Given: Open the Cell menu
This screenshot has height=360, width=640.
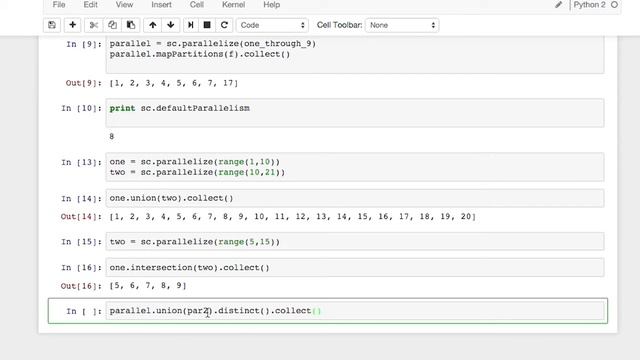Looking at the screenshot, I should coord(197,5).
